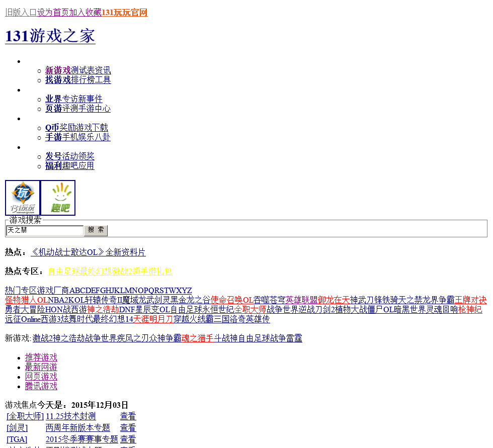Switch to the 网页游戏 tab
Viewport: 493px width, 448px height.
click(41, 377)
